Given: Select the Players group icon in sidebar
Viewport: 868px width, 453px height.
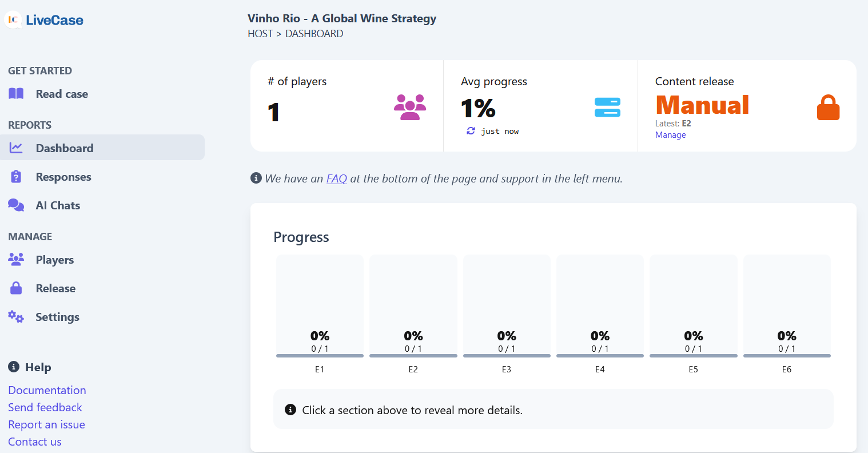Looking at the screenshot, I should (x=17, y=260).
